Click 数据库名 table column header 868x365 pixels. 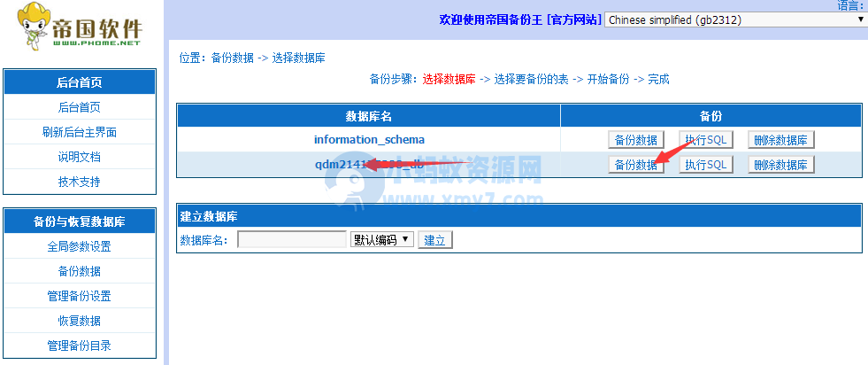coord(369,116)
